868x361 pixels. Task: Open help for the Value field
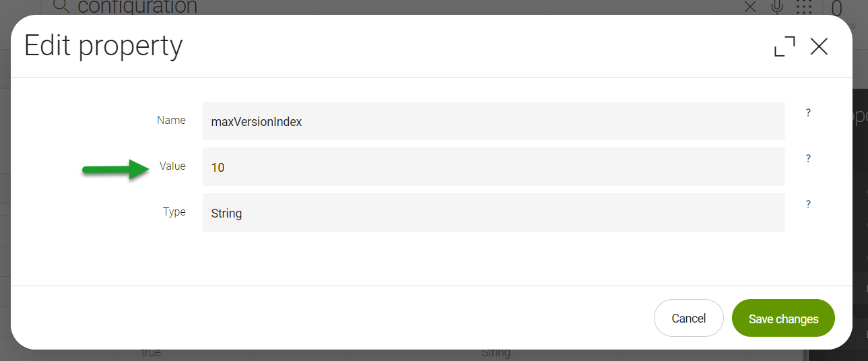808,159
